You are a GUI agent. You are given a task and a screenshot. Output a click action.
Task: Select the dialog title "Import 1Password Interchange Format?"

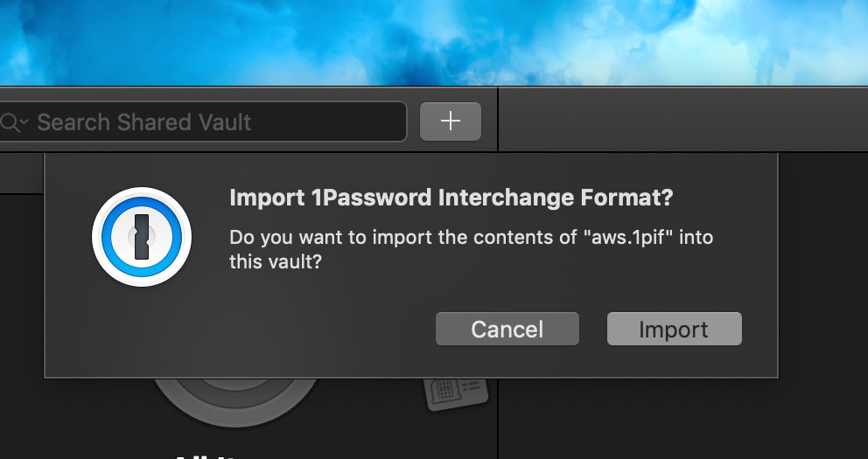(451, 198)
